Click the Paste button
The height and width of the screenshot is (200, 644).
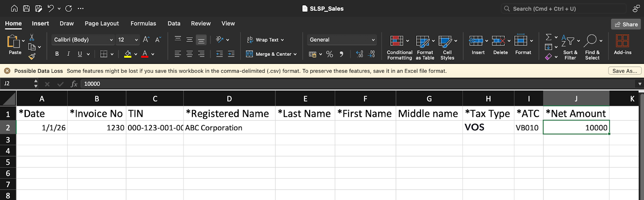point(14,45)
